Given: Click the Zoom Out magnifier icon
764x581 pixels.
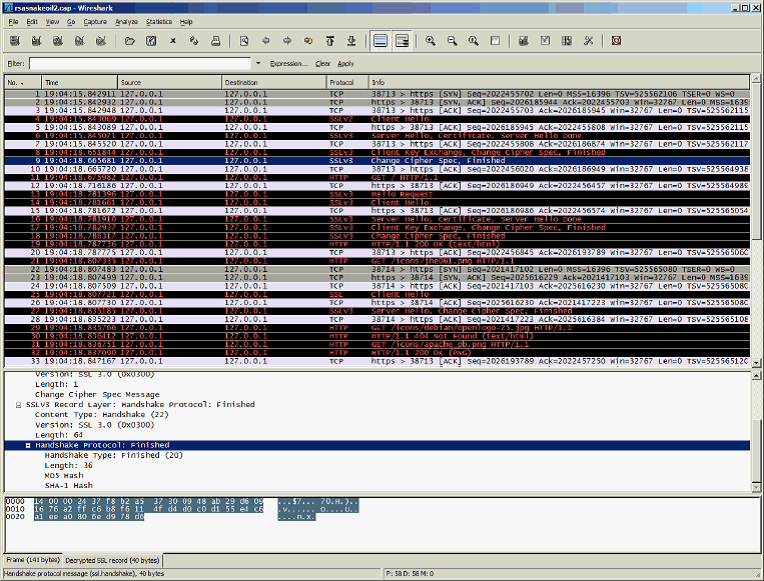Looking at the screenshot, I should pos(452,41).
